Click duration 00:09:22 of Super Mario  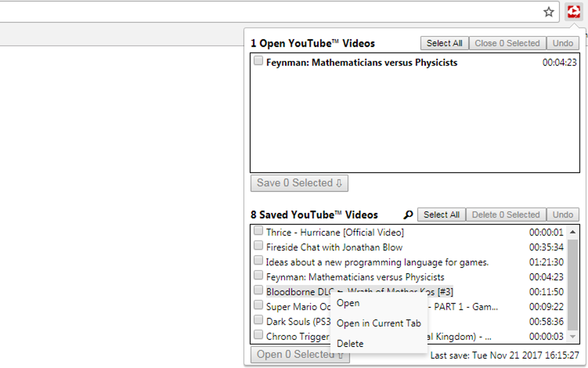point(546,306)
